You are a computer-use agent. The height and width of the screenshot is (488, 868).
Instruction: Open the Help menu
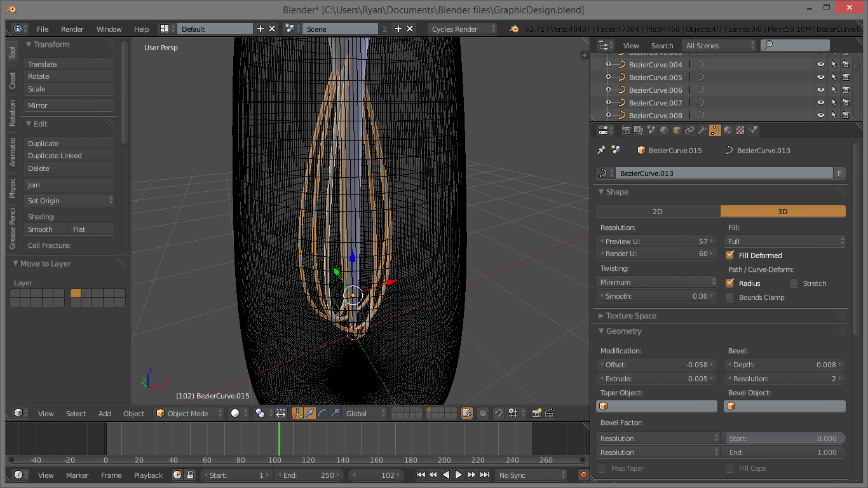(142, 29)
